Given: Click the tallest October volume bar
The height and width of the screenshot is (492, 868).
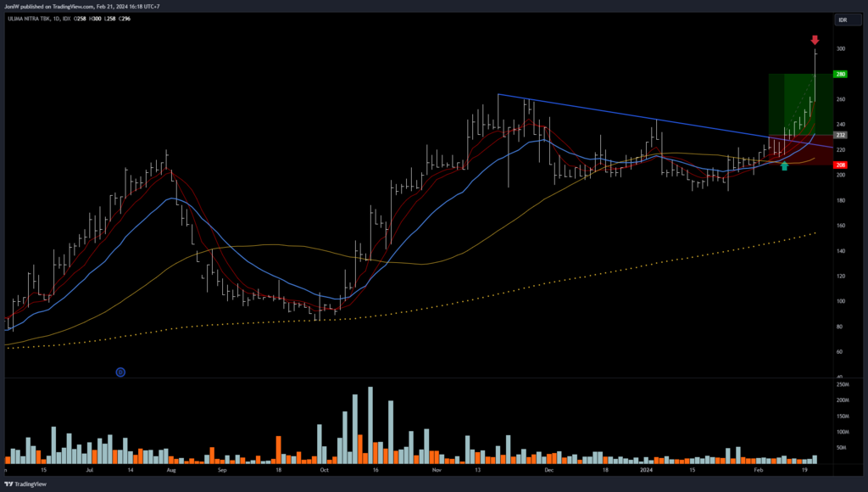Looking at the screenshot, I should click(370, 424).
